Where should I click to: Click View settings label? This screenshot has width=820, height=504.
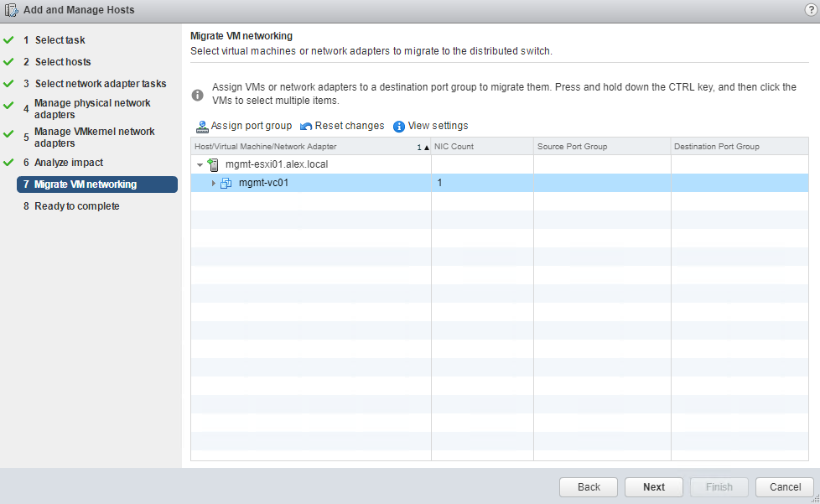click(x=439, y=126)
